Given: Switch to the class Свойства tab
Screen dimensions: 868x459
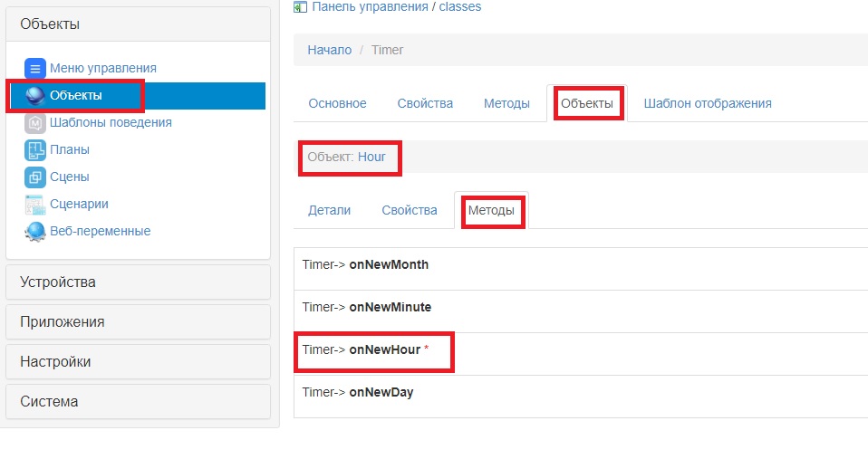Looking at the screenshot, I should (425, 103).
